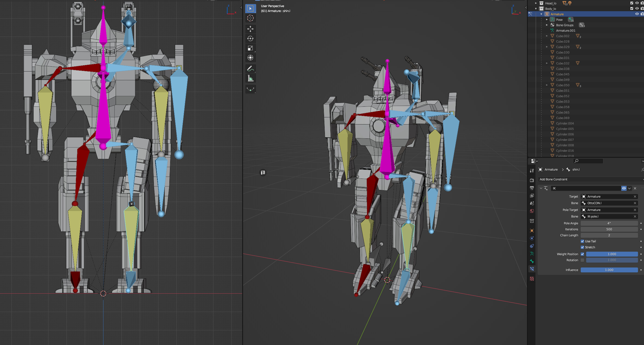Screen dimensions: 644x345
Task: Clear the IK-pole.l pole bone
Action: pos(635,216)
